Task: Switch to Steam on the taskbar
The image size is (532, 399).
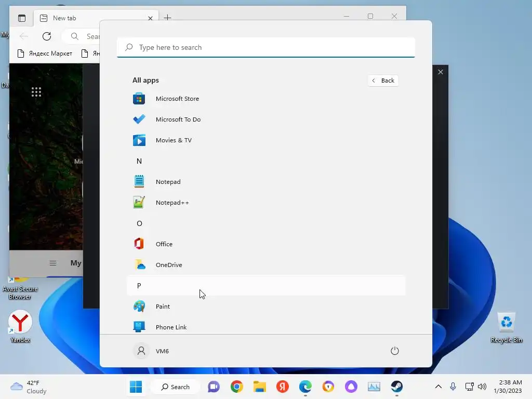Action: tap(396, 387)
